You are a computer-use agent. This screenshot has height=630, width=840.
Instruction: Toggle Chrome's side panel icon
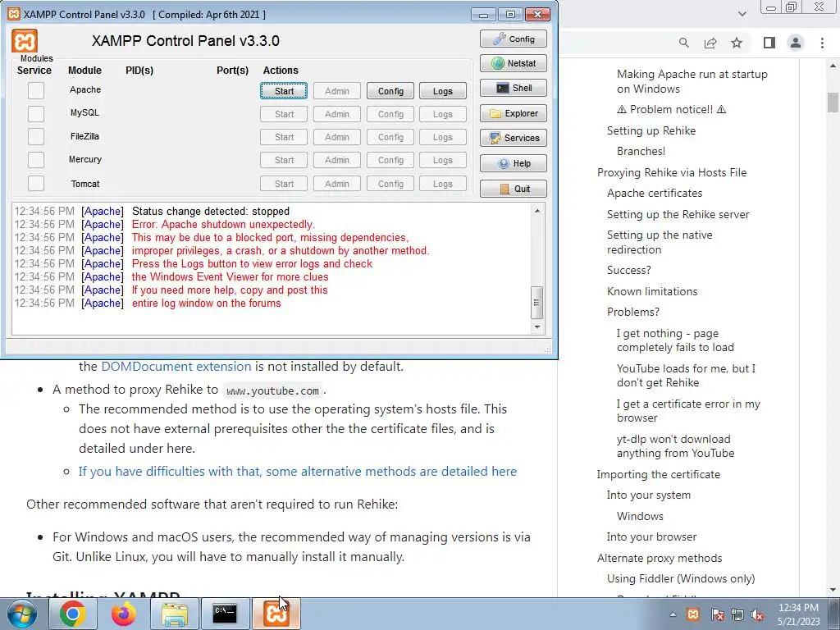click(x=769, y=43)
